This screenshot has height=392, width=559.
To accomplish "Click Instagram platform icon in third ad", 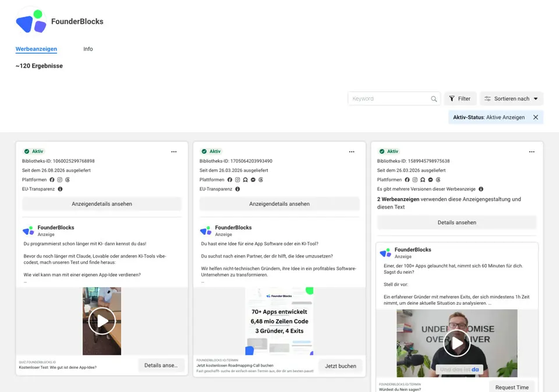I will (x=415, y=180).
